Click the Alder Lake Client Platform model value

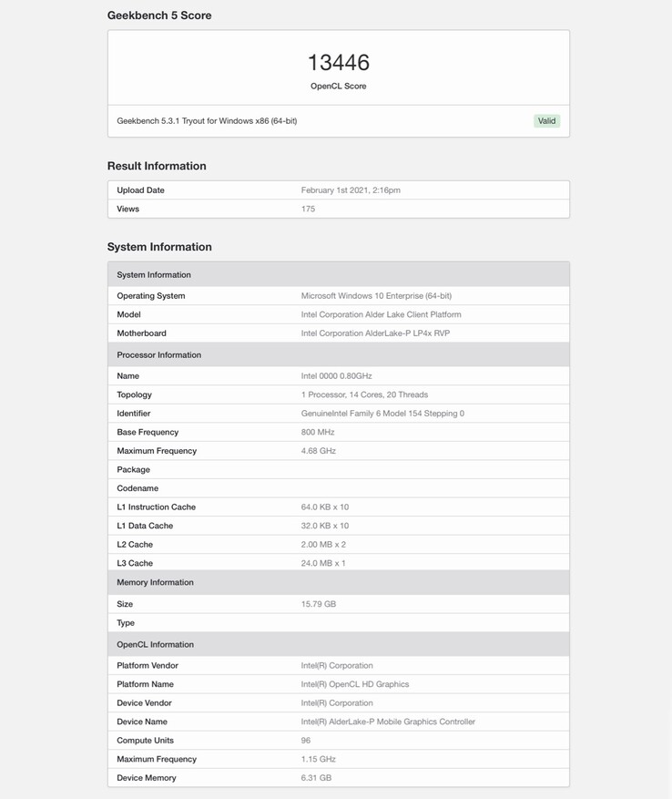tap(381, 314)
